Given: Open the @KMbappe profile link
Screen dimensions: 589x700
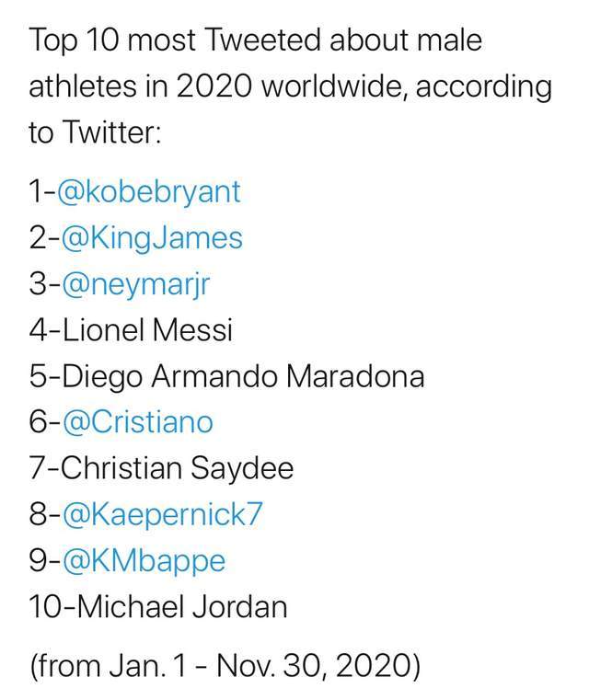Looking at the screenshot, I should (x=144, y=562).
